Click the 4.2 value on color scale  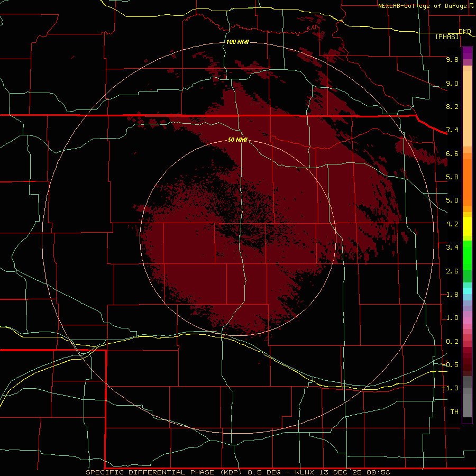[x=452, y=224]
